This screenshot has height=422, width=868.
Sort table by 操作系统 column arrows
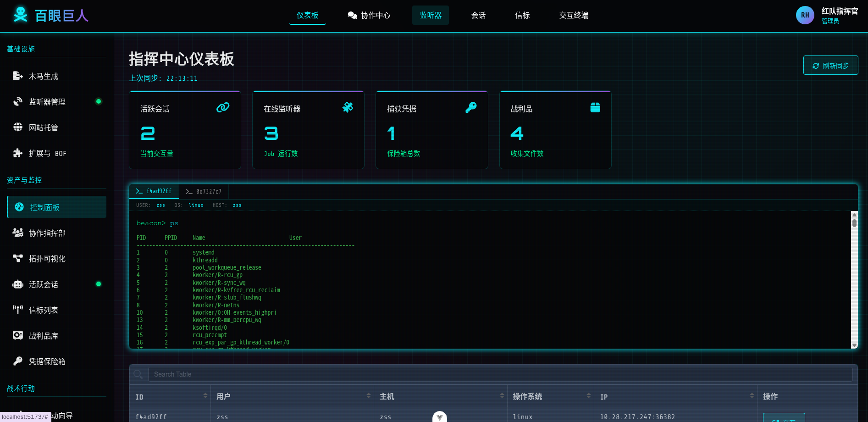click(588, 396)
